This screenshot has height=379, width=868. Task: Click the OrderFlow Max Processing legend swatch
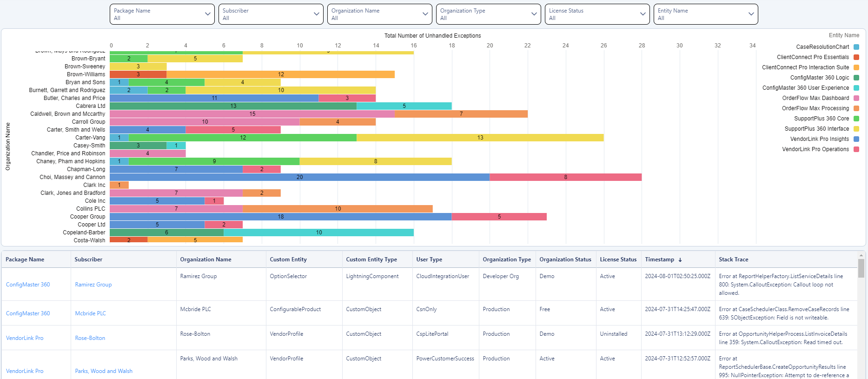(856, 108)
